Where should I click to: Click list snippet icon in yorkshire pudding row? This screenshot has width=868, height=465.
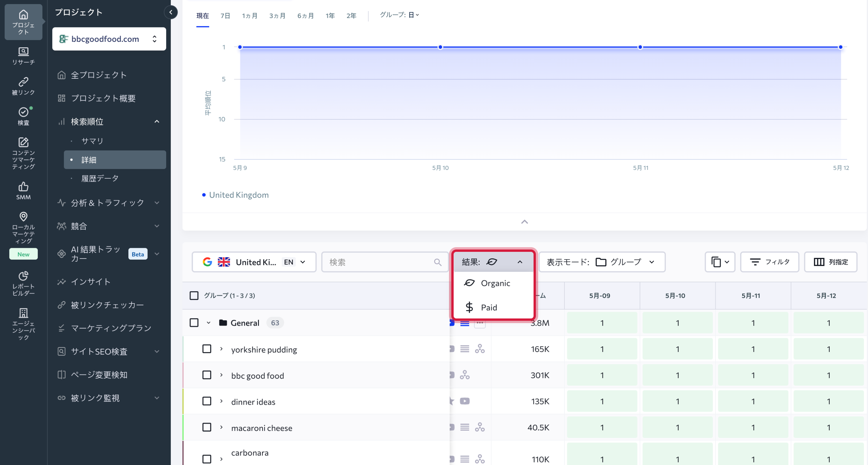point(465,349)
